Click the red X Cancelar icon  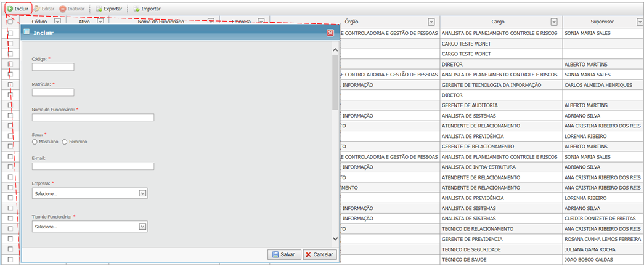click(x=308, y=254)
